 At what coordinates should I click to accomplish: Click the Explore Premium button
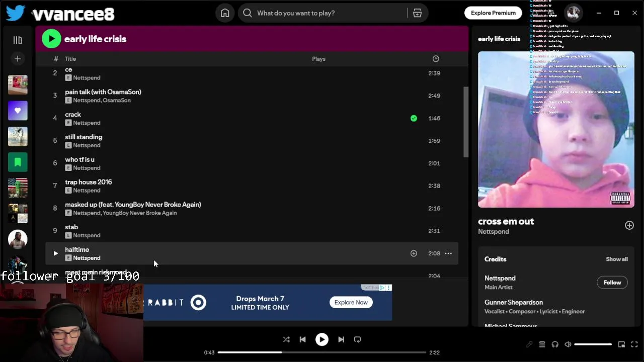tap(493, 13)
